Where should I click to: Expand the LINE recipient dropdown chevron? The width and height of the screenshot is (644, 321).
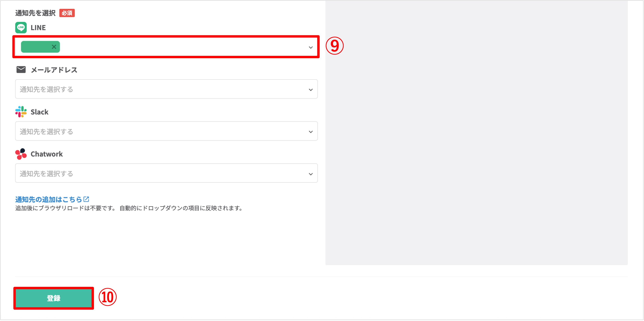point(311,47)
